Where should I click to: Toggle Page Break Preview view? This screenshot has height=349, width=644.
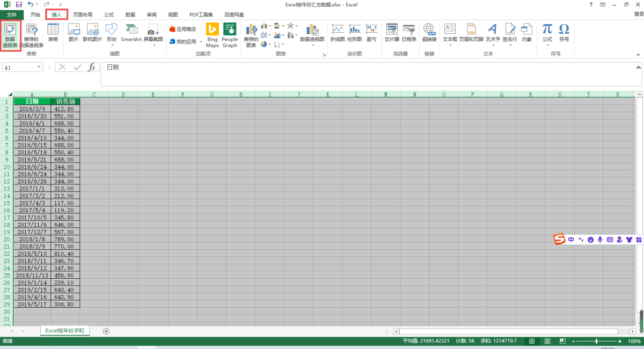pyautogui.click(x=563, y=341)
